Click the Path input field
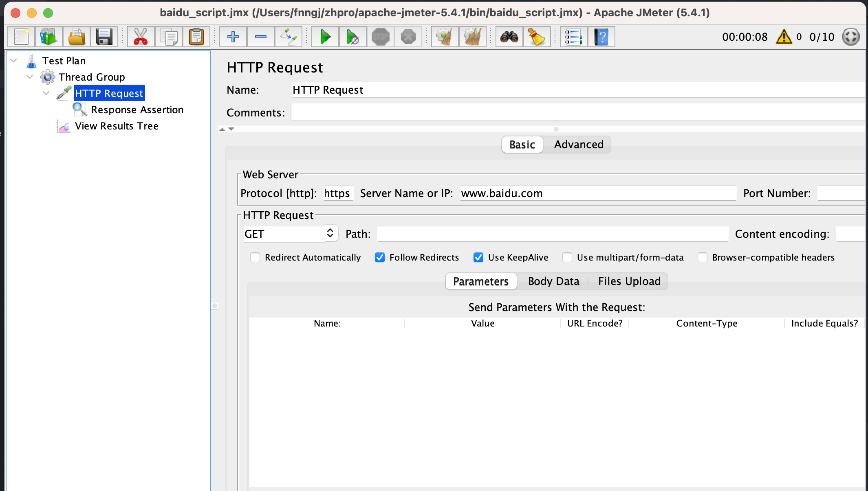 tap(553, 234)
